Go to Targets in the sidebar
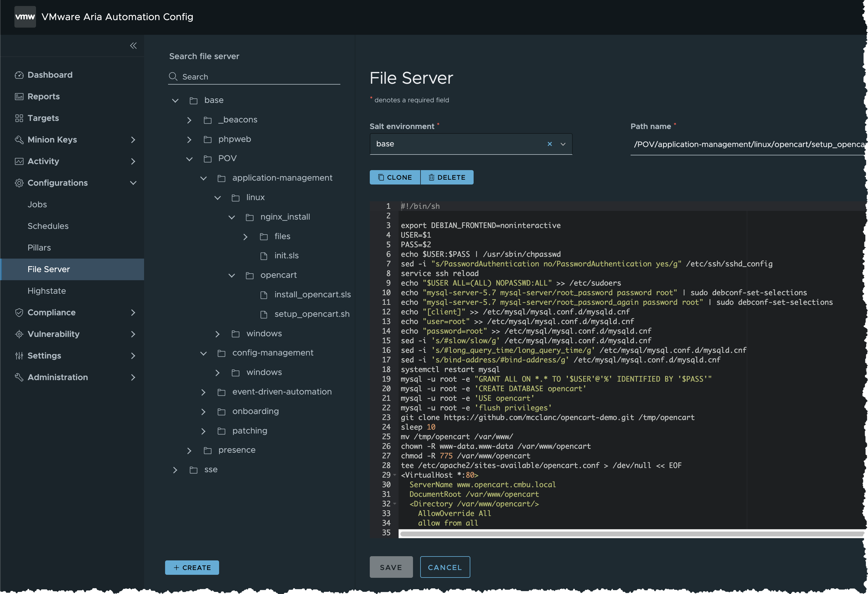Screen dimensions: 868x594 (x=43, y=118)
